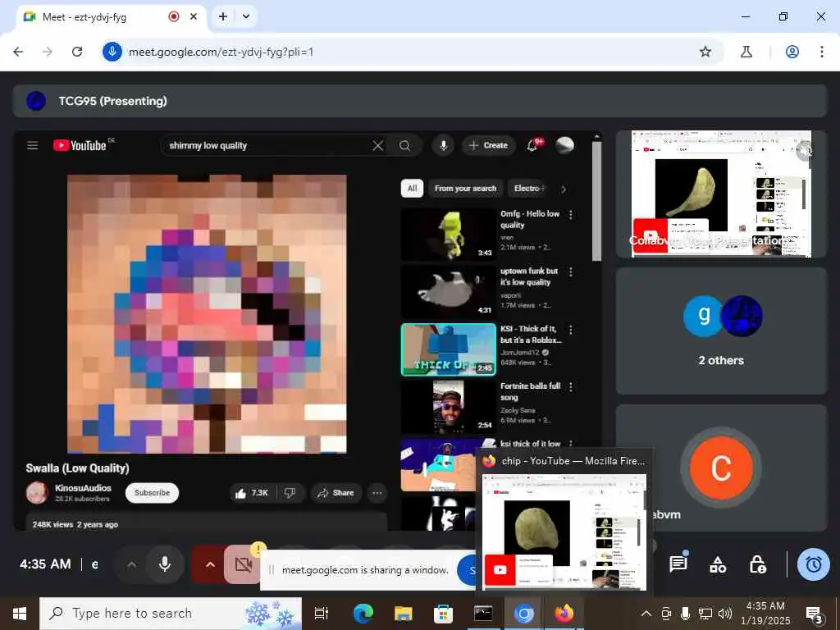Bookmark this page with star icon

pos(705,52)
